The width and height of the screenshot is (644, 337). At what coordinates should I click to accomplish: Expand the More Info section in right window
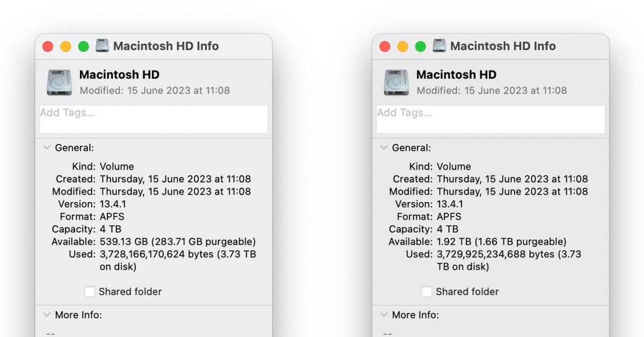click(x=383, y=315)
